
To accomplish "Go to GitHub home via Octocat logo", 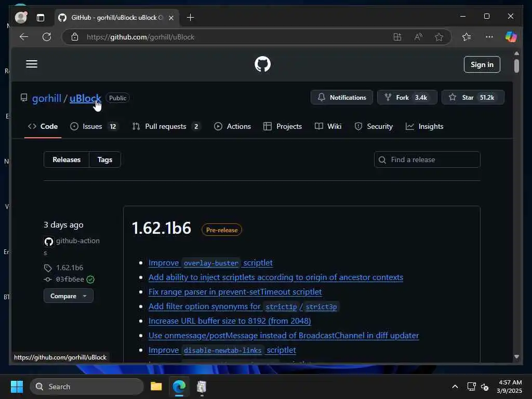I will [x=262, y=64].
